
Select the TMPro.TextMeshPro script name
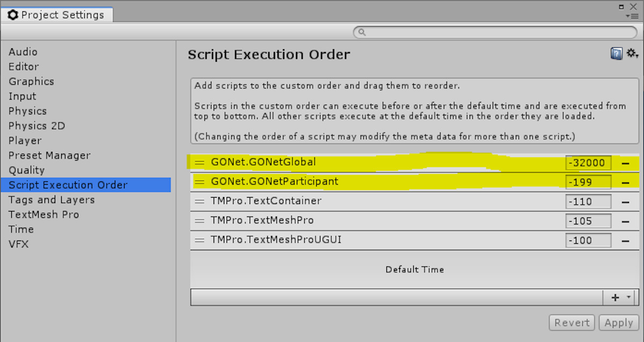point(262,220)
